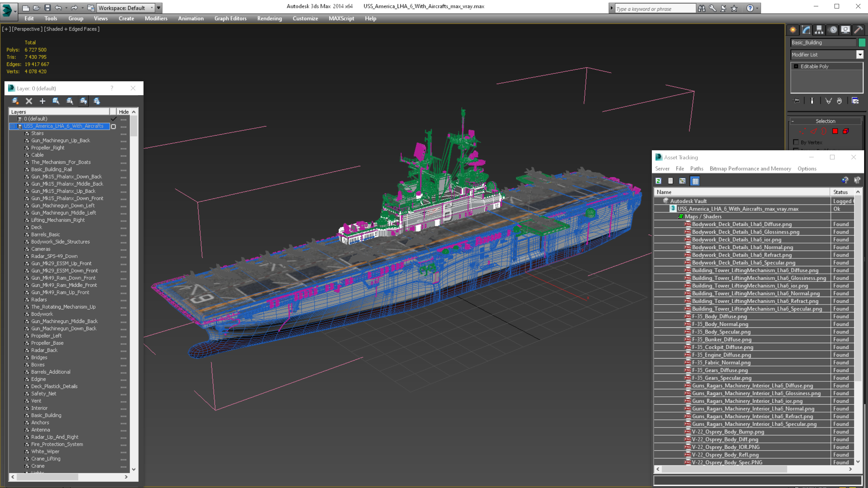
Task: Open the Modifiers menu
Action: (156, 18)
